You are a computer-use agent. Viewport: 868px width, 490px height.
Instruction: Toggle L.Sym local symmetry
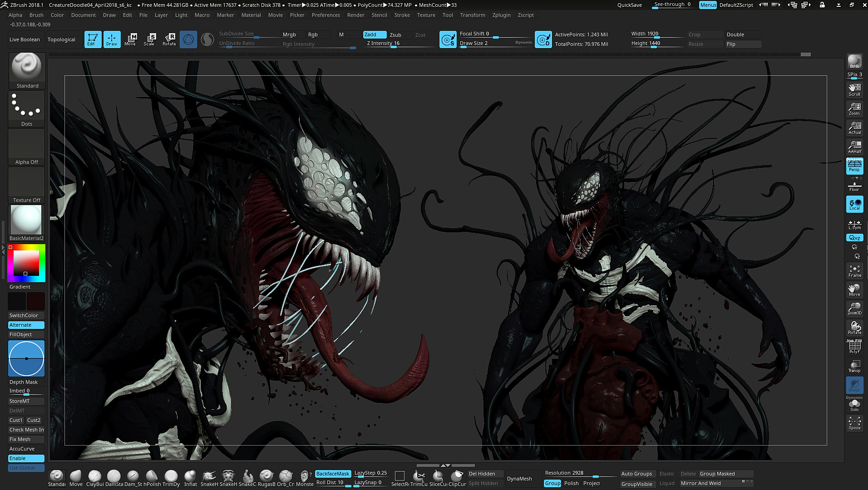click(x=854, y=225)
